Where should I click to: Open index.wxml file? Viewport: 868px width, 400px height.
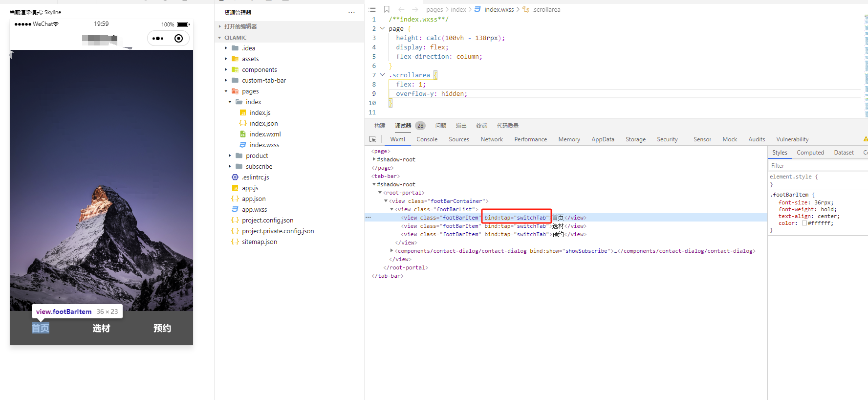(265, 134)
